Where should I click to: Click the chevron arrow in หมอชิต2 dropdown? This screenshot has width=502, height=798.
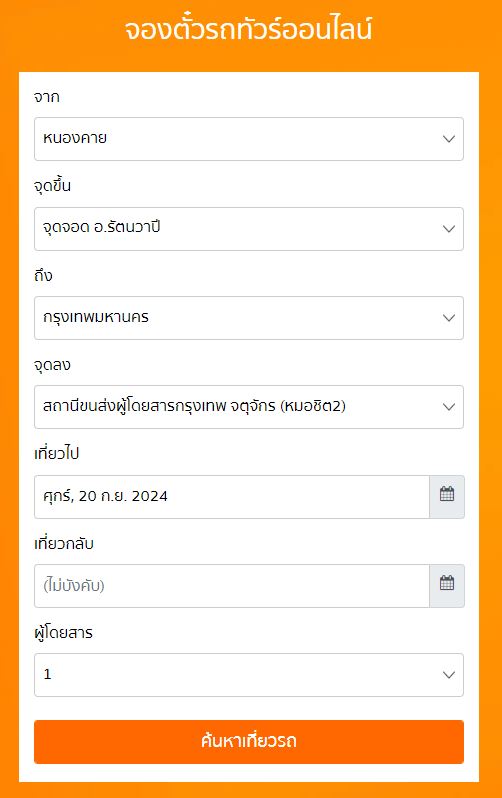pos(449,407)
